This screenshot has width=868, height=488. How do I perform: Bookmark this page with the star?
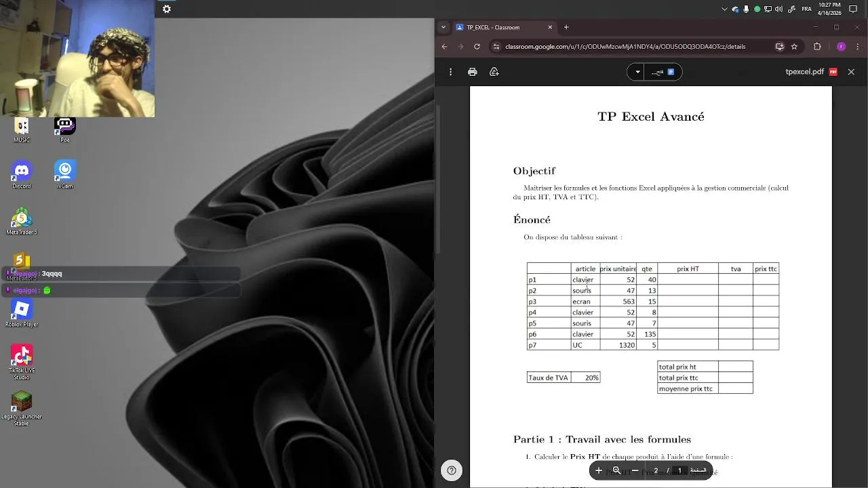tap(794, 47)
